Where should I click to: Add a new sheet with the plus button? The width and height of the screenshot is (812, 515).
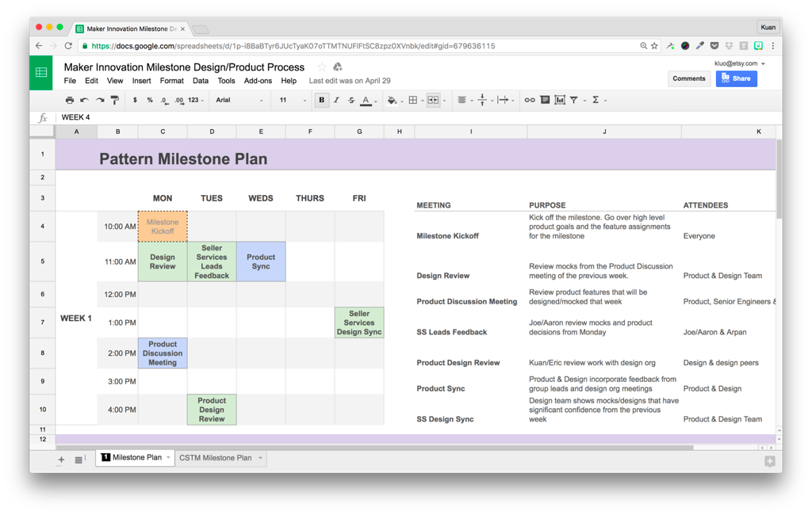(61, 460)
